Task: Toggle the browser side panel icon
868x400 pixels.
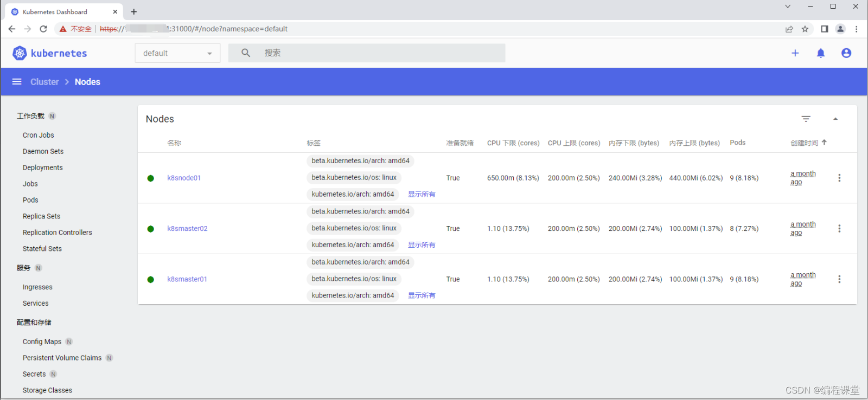Action: [825, 29]
